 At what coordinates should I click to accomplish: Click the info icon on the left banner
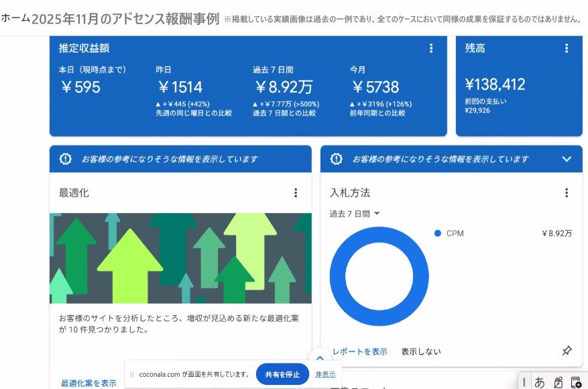tap(65, 159)
